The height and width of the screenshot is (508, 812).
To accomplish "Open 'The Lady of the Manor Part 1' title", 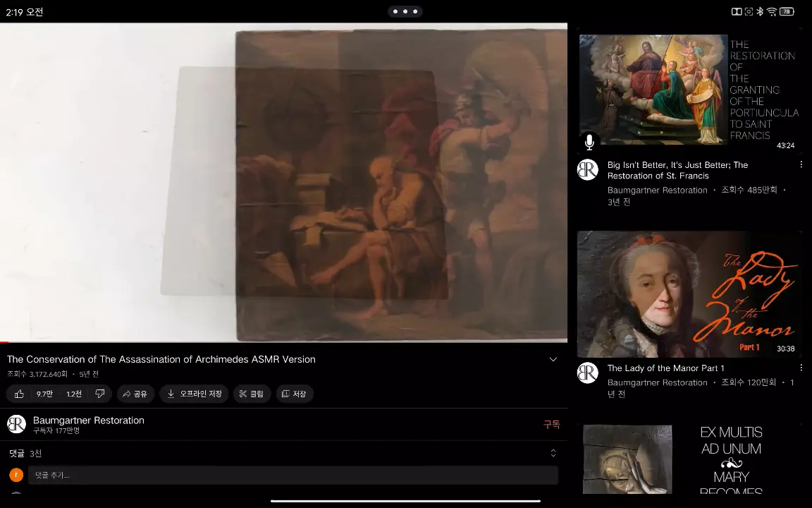I will 665,368.
